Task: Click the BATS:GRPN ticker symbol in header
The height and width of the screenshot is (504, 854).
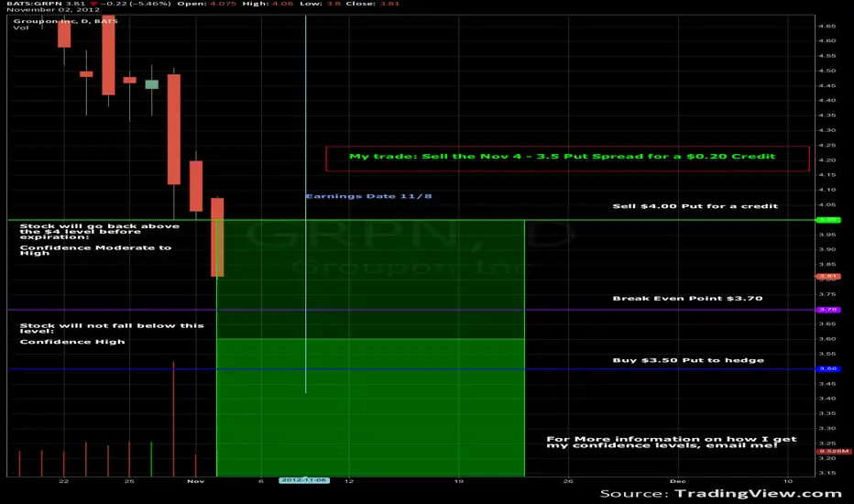Action: (x=35, y=4)
